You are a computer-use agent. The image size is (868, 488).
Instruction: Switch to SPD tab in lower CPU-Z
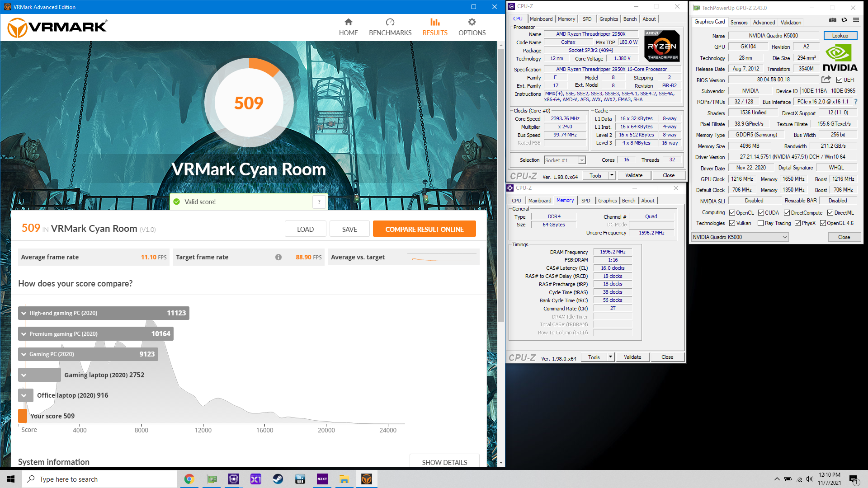pyautogui.click(x=585, y=201)
